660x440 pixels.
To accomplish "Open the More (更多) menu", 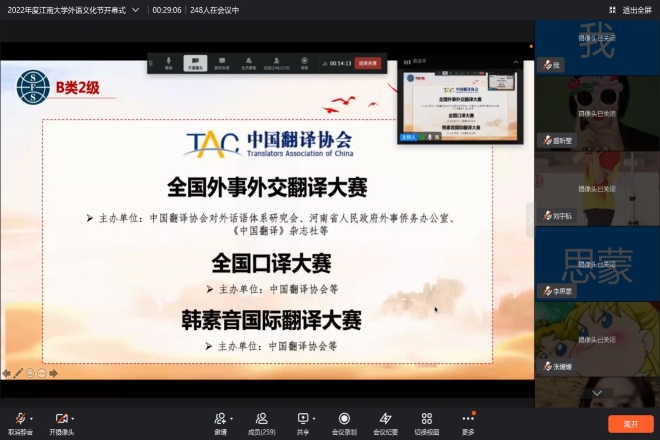I will click(468, 419).
